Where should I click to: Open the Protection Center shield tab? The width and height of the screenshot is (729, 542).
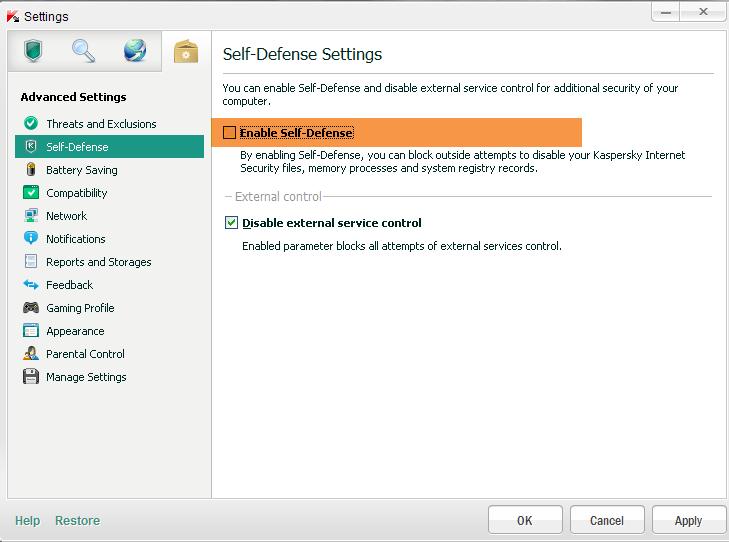33,51
